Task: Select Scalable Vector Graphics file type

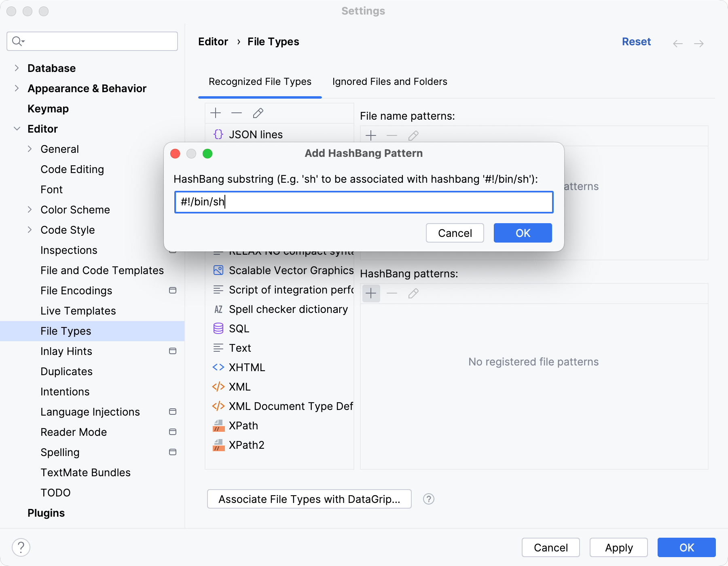Action: (290, 270)
